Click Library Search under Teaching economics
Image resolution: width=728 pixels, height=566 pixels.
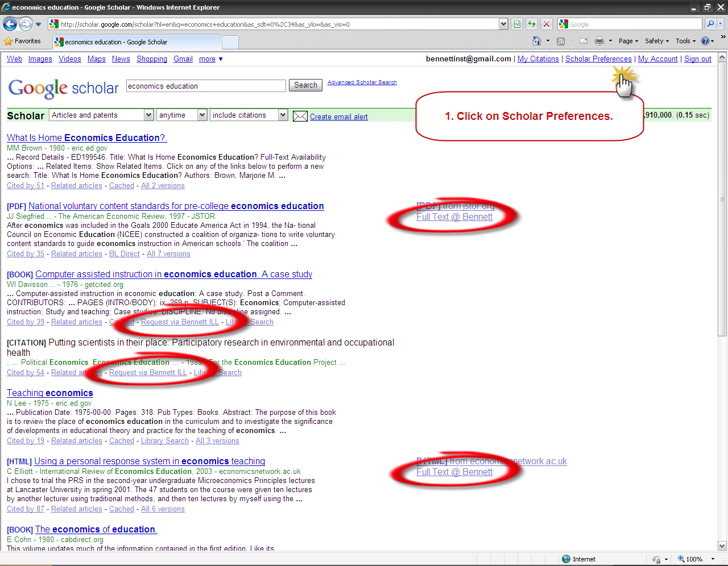(165, 440)
